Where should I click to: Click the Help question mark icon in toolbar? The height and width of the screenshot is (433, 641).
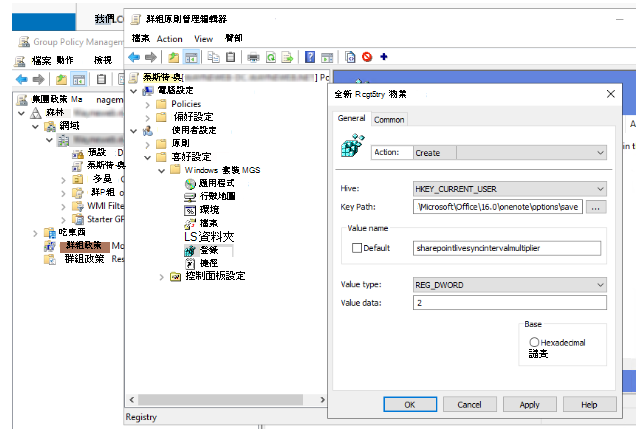(x=310, y=57)
